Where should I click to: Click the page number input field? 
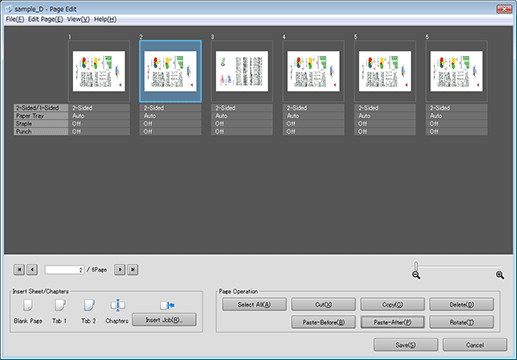click(x=64, y=270)
